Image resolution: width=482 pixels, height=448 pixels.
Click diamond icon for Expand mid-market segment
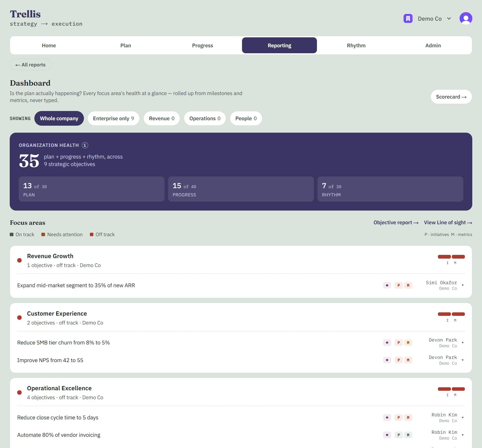coord(387,285)
